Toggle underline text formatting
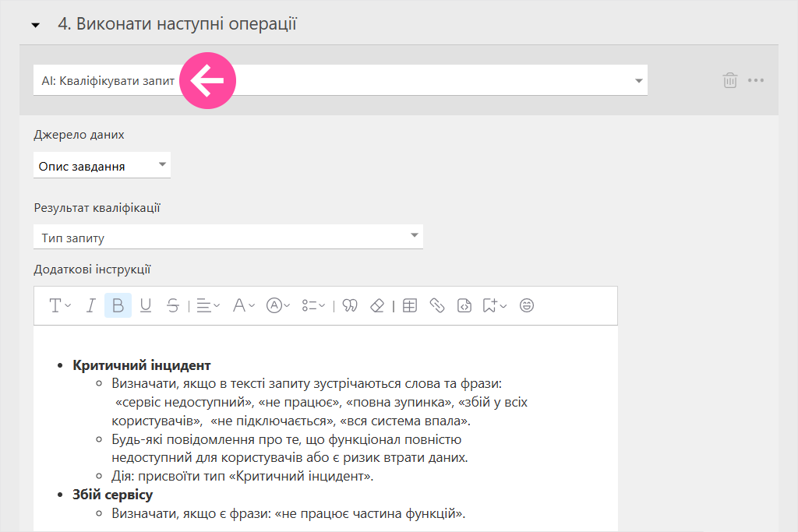The width and height of the screenshot is (798, 532). click(x=145, y=305)
